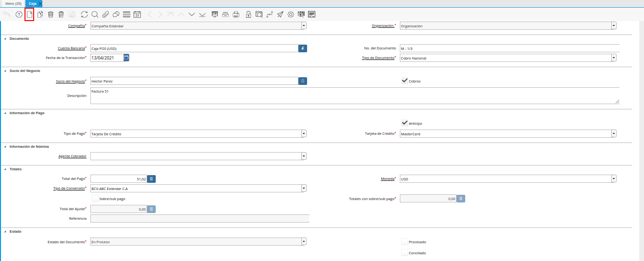Click the Attachment paperclip icon

[x=105, y=14]
